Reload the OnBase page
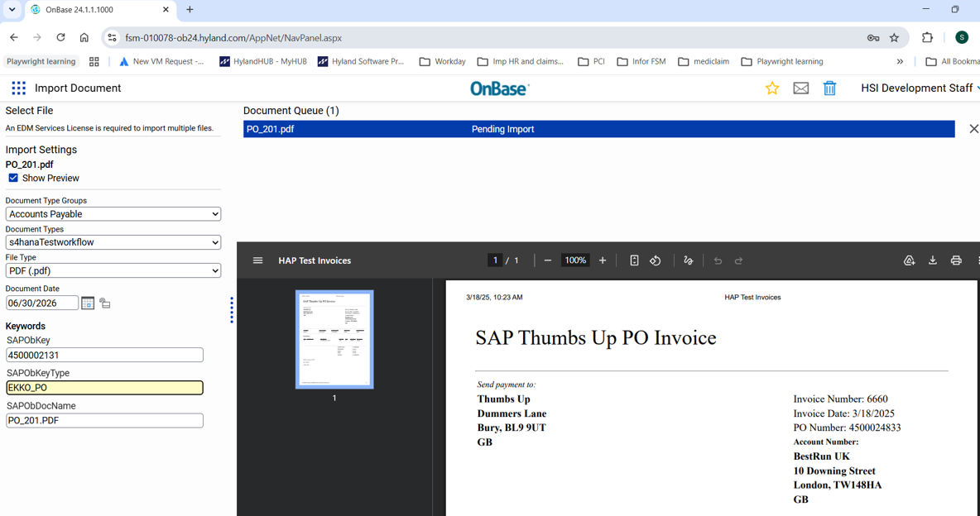The image size is (980, 516). (x=60, y=37)
